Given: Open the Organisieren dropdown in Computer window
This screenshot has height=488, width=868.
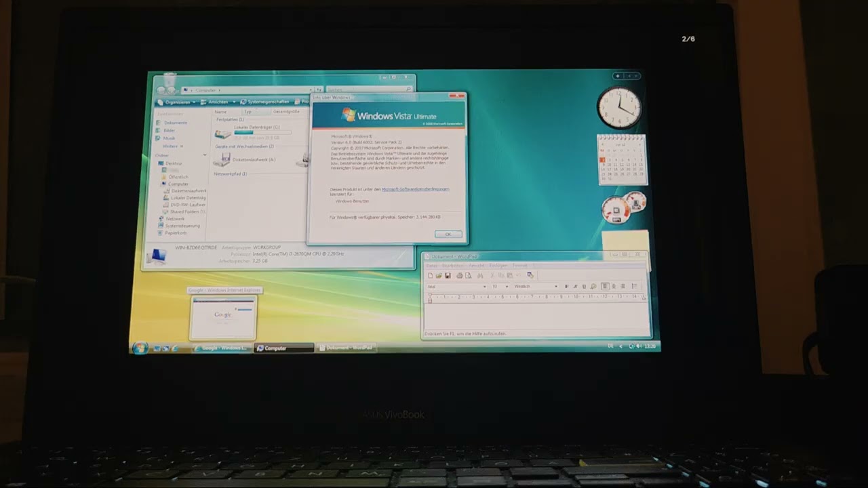Looking at the screenshot, I should [177, 102].
